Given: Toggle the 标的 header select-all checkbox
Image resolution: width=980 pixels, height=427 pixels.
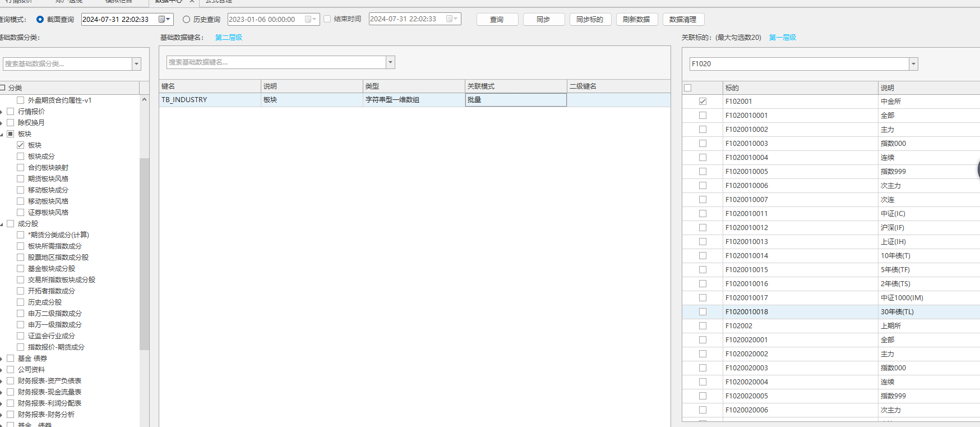Looking at the screenshot, I should click(x=688, y=88).
